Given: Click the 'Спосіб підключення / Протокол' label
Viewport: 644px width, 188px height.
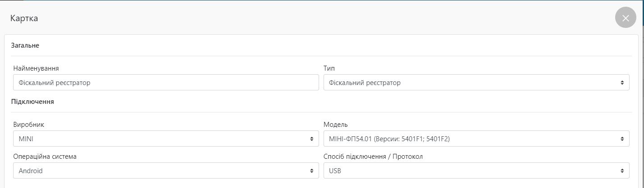Looking at the screenshot, I should click(373, 157).
